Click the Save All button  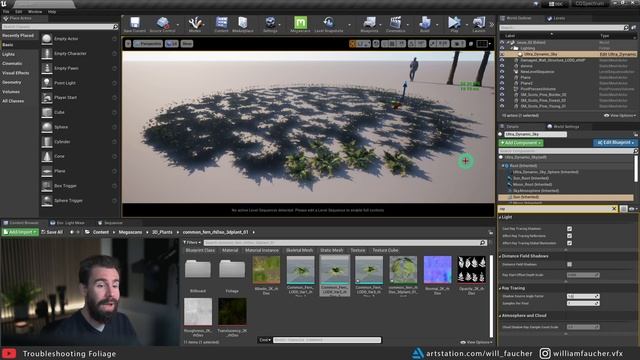52,232
